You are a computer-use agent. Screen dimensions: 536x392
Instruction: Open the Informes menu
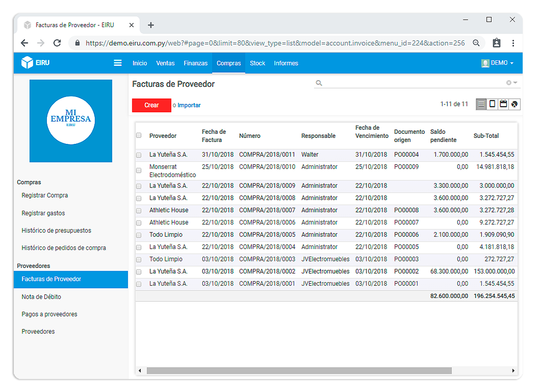point(286,63)
